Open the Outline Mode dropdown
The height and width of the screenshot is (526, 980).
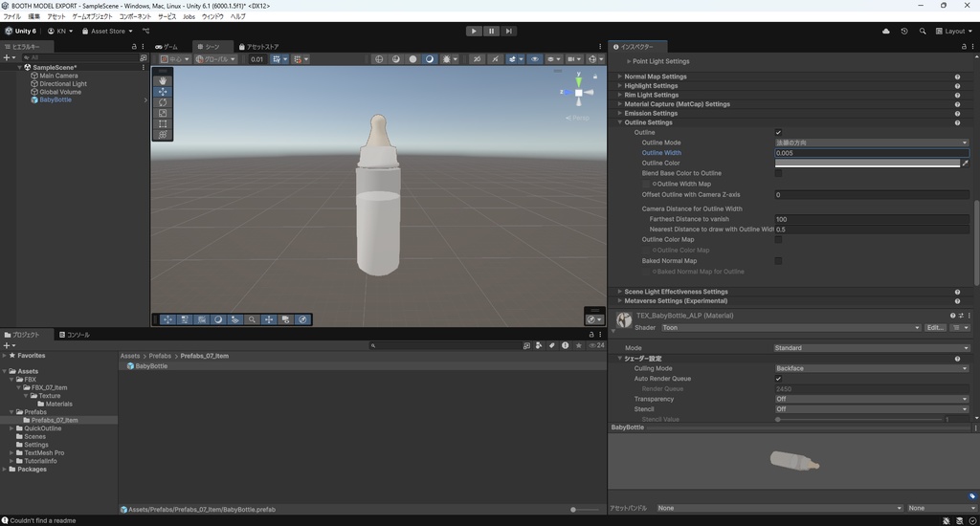pos(872,142)
